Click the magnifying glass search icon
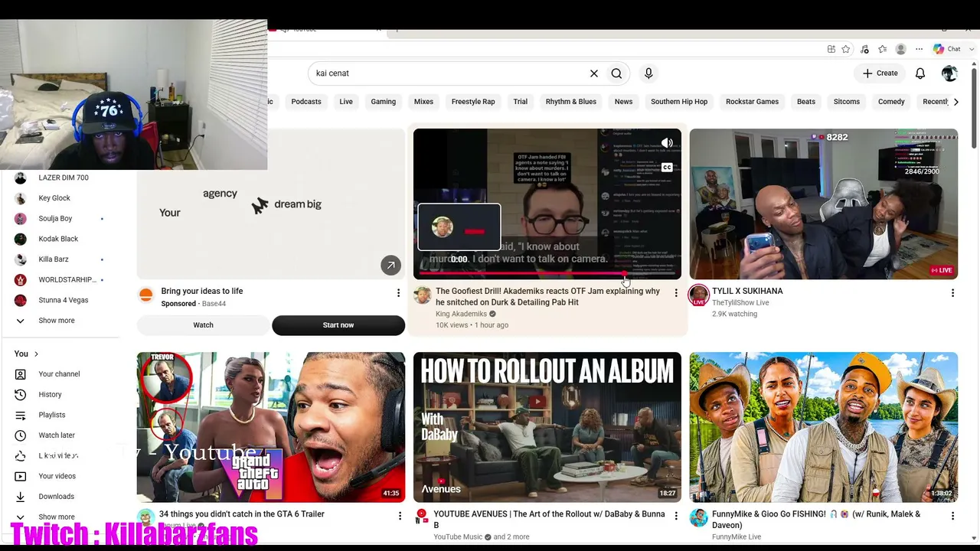Screen dimensions: 980x551 point(616,73)
